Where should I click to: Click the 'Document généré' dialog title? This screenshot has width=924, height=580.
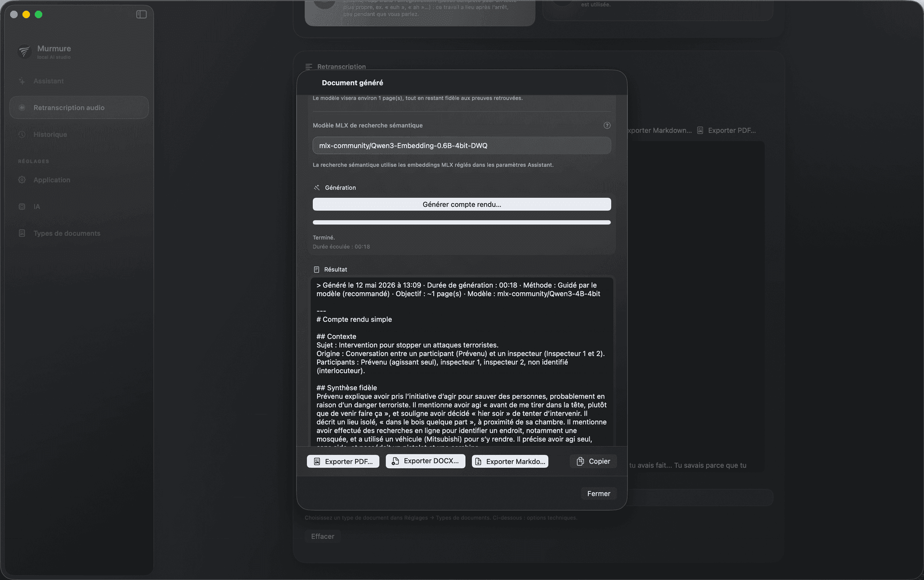click(x=352, y=83)
